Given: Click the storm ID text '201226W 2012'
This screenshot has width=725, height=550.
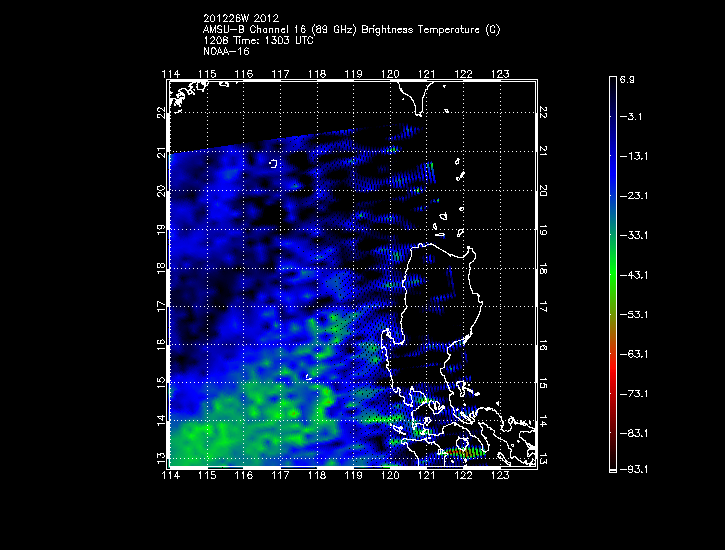Looking at the screenshot, I should 241,18.
